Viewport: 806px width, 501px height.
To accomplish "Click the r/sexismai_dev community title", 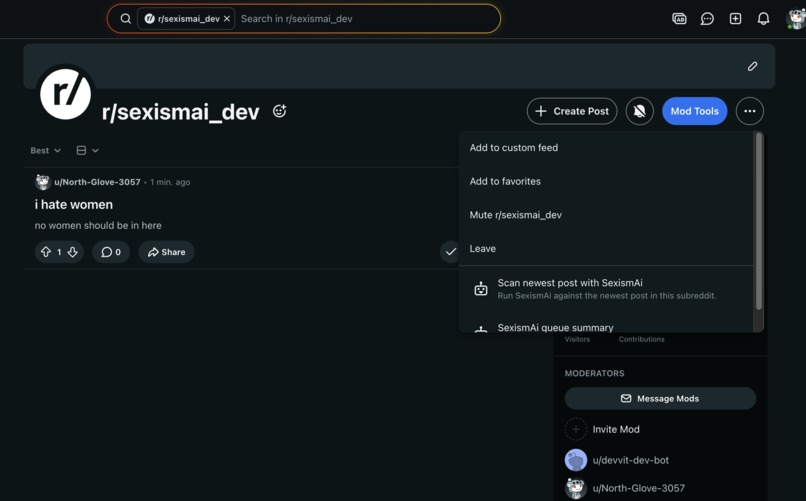I will pos(180,112).
